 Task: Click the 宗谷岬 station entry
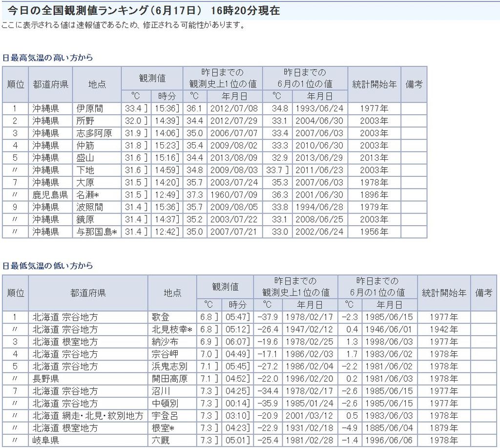click(165, 354)
